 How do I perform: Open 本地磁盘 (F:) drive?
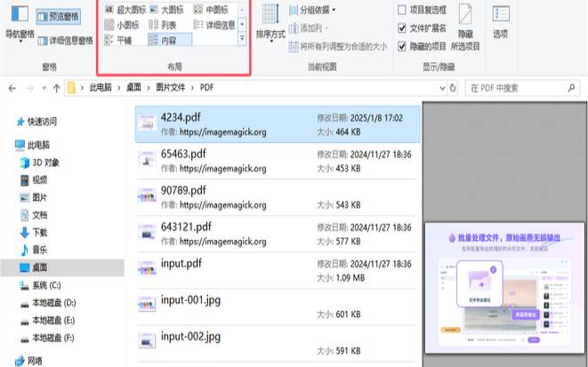(x=47, y=338)
